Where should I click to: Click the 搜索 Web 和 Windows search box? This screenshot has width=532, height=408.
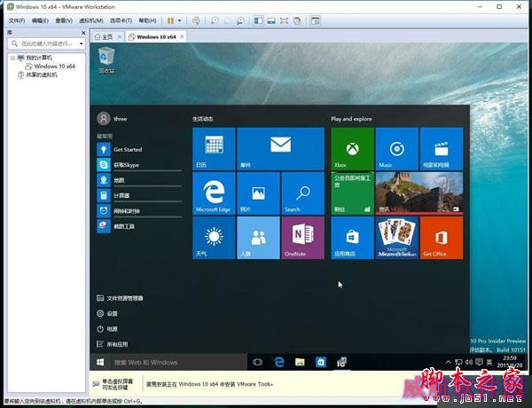pos(178,362)
